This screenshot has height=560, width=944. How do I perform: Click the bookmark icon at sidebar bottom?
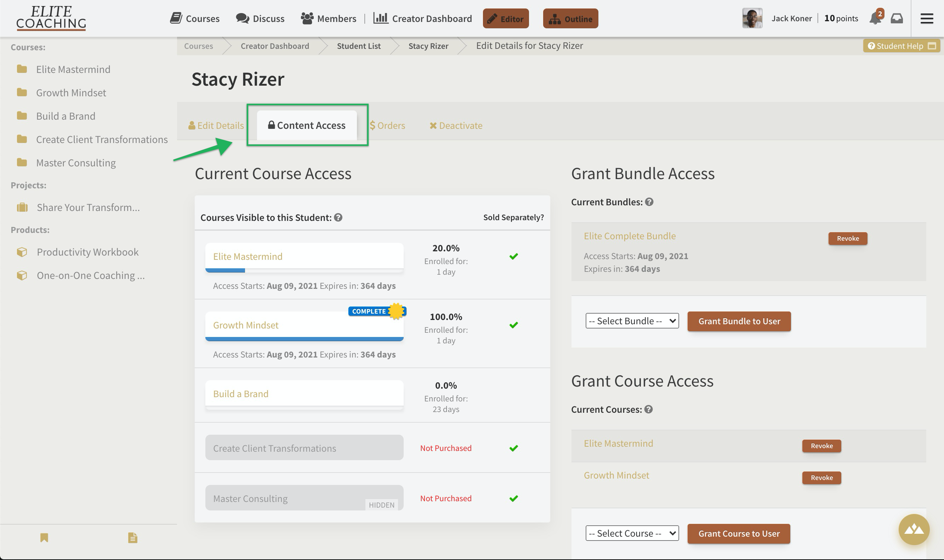pos(44,538)
